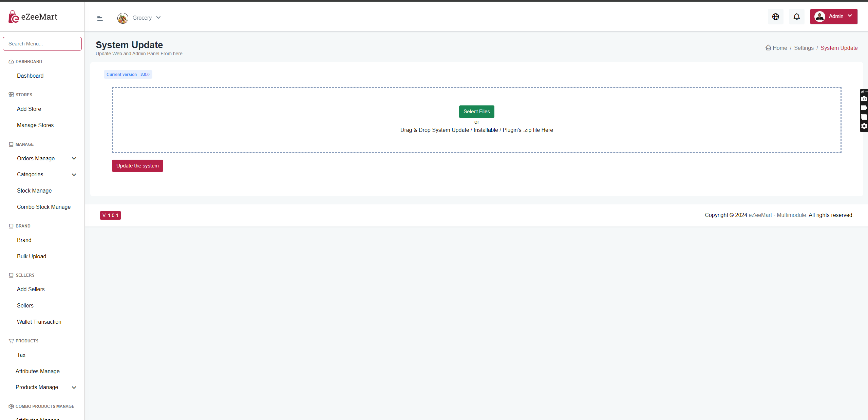Open Stock Manage from the sidebar
The height and width of the screenshot is (420, 868).
(34, 191)
